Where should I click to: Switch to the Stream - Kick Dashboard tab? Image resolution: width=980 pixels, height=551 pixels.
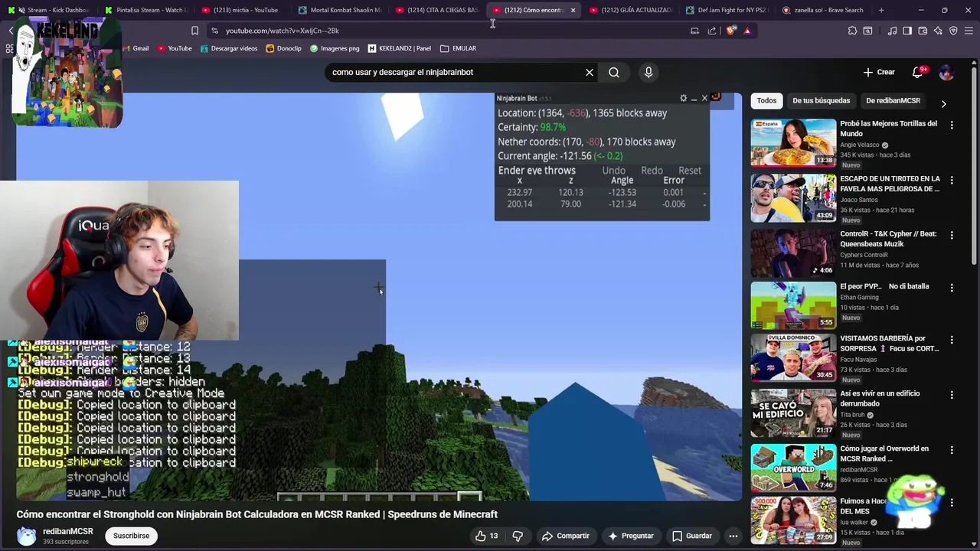click(51, 10)
